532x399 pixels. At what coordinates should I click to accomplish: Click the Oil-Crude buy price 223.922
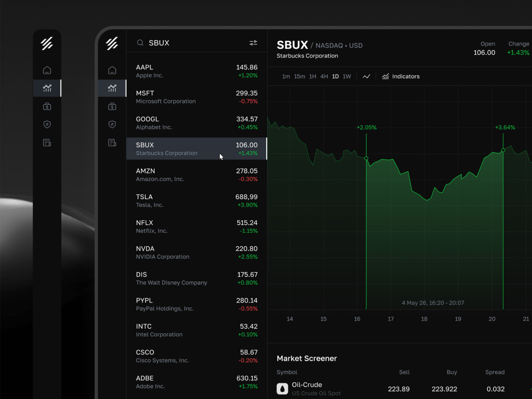(x=444, y=389)
